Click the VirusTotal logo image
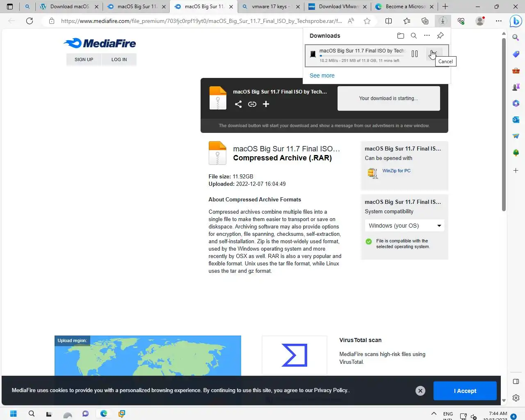The image size is (525, 420). coord(294,355)
